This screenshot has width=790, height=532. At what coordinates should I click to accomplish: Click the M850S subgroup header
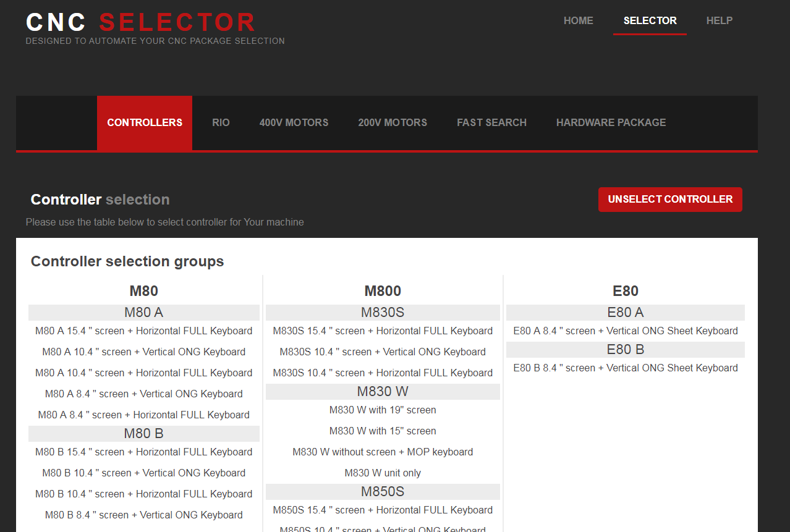(x=383, y=491)
